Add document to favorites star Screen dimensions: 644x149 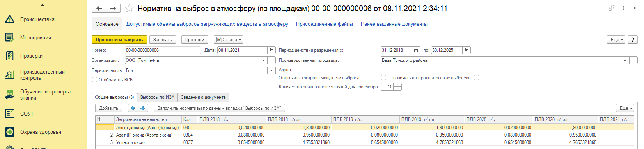pyautogui.click(x=129, y=8)
